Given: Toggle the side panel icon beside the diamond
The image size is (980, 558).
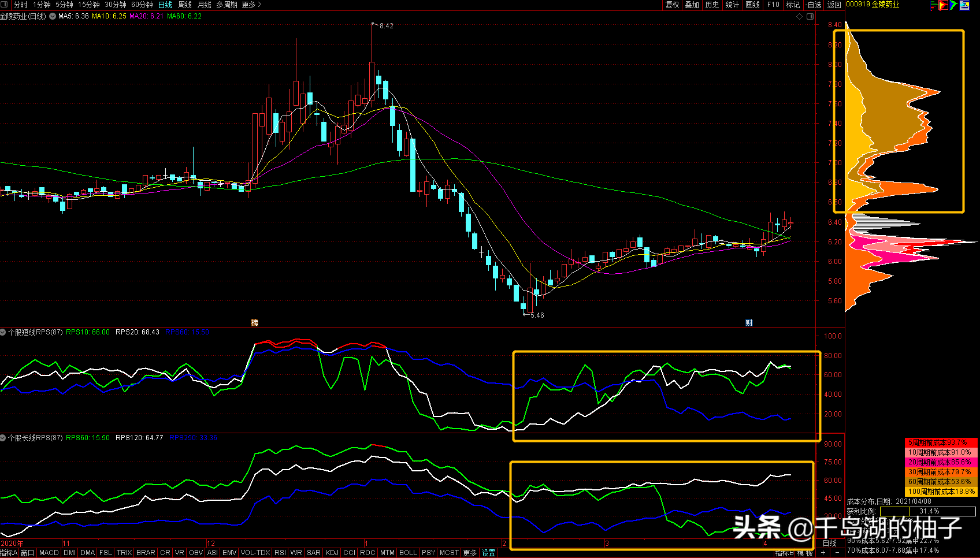Looking at the screenshot, I should pos(810,16).
